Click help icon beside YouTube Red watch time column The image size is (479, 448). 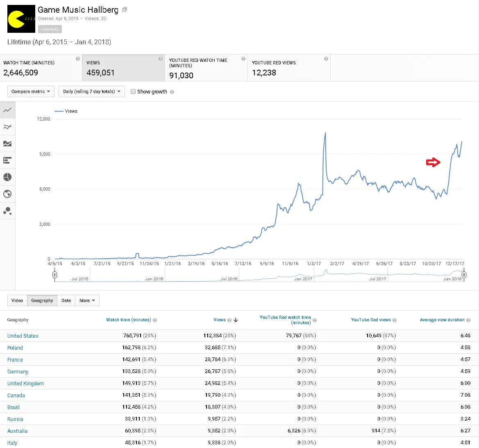tap(315, 320)
